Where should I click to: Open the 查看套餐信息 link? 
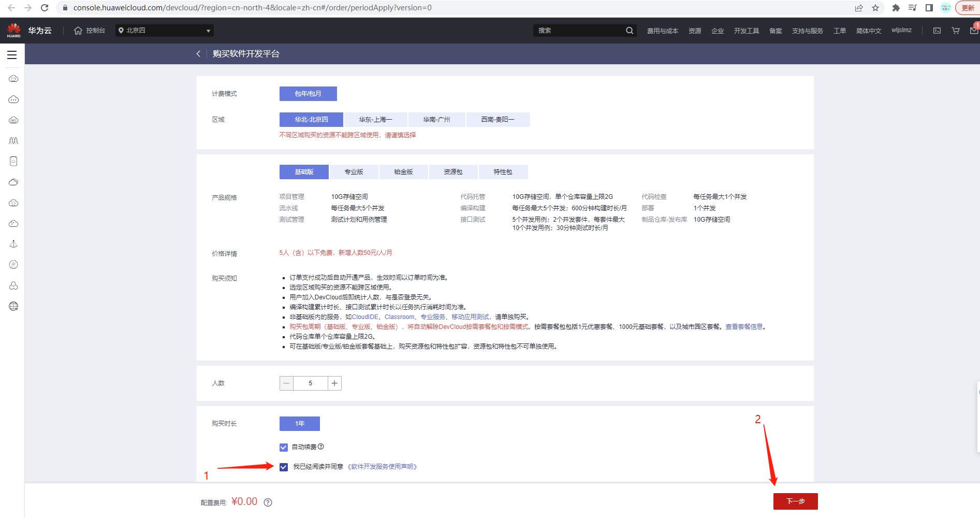click(744, 327)
